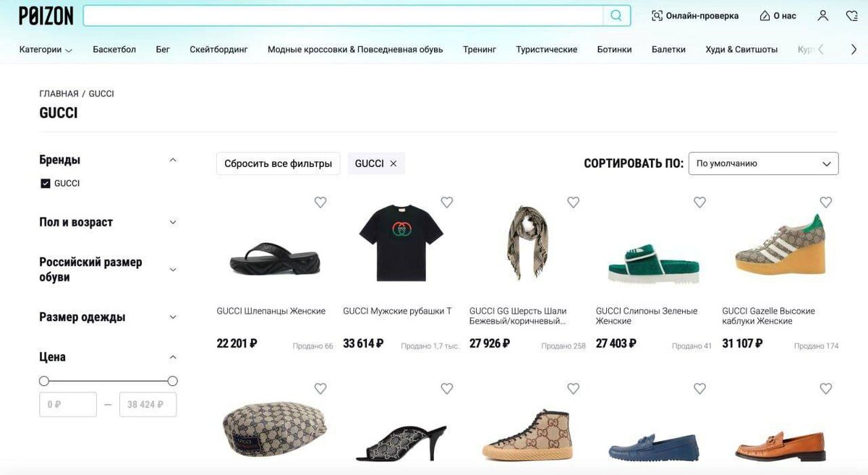Favorite the Gazelle high heels
The width and height of the screenshot is (868, 475).
826,202
